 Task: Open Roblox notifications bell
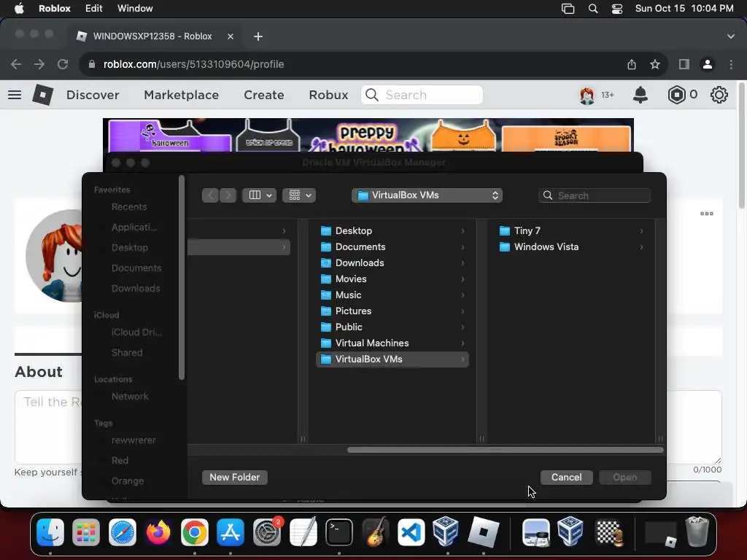(640, 95)
